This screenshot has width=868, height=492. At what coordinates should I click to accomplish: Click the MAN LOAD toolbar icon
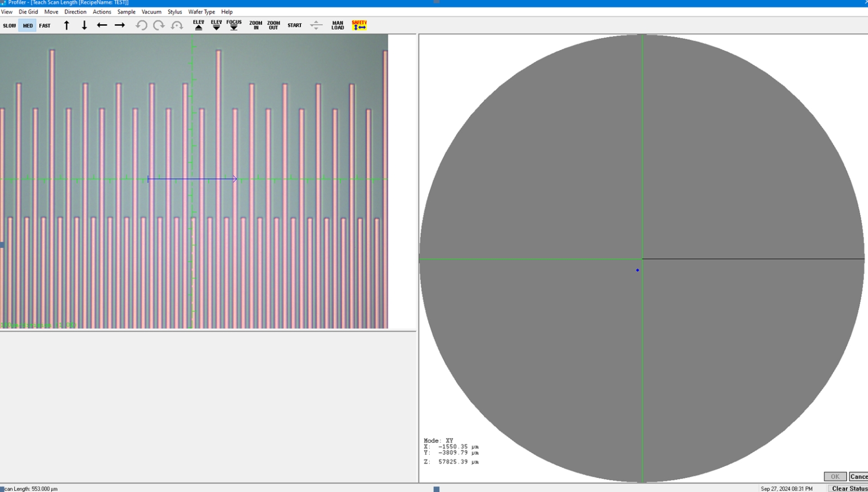pyautogui.click(x=338, y=25)
